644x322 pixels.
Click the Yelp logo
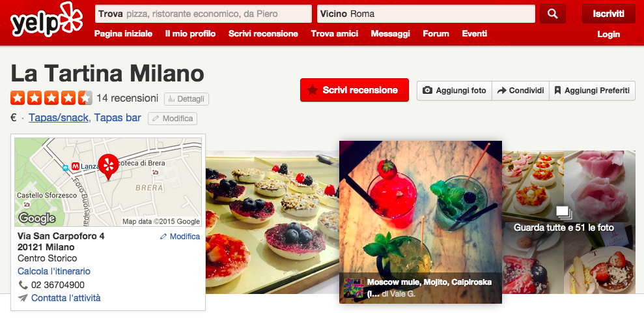coord(46,21)
